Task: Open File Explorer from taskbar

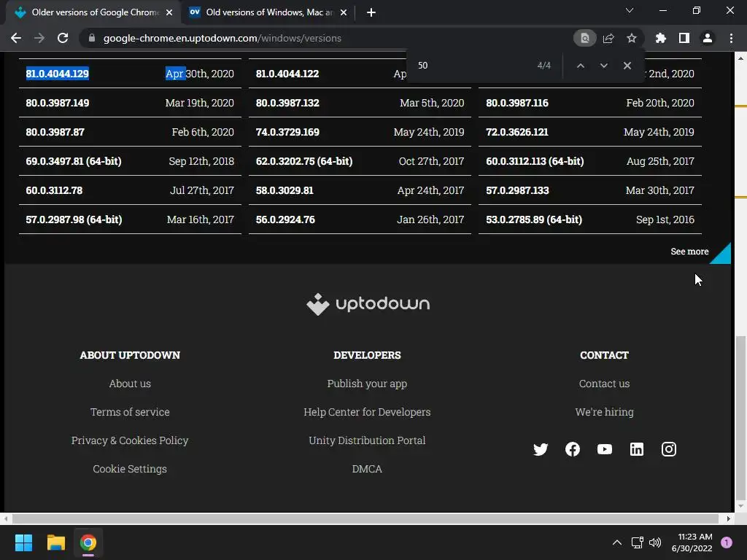Action: pos(55,542)
